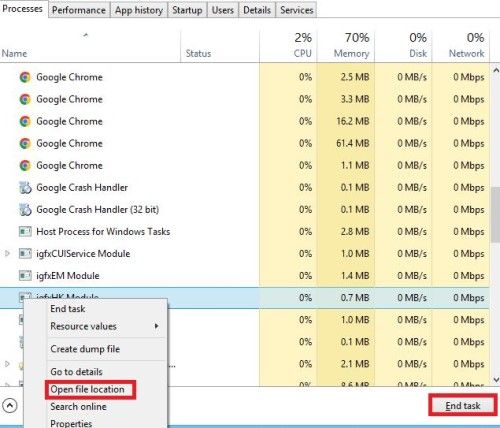Sort by the Memory column header
The image size is (500, 428).
[346, 47]
